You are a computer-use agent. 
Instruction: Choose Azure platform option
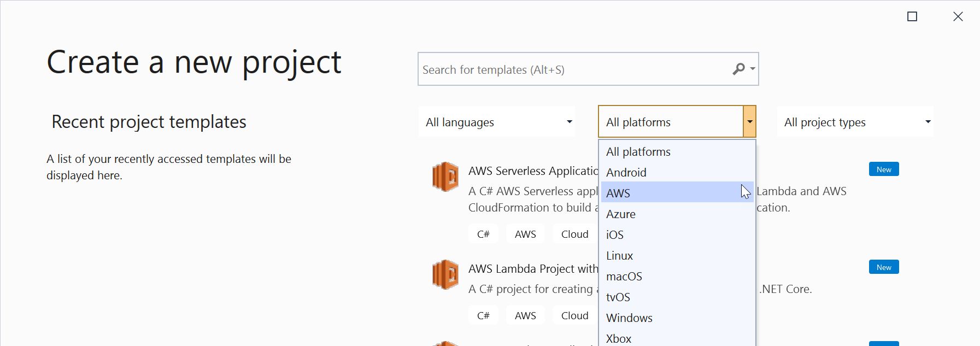(x=677, y=214)
